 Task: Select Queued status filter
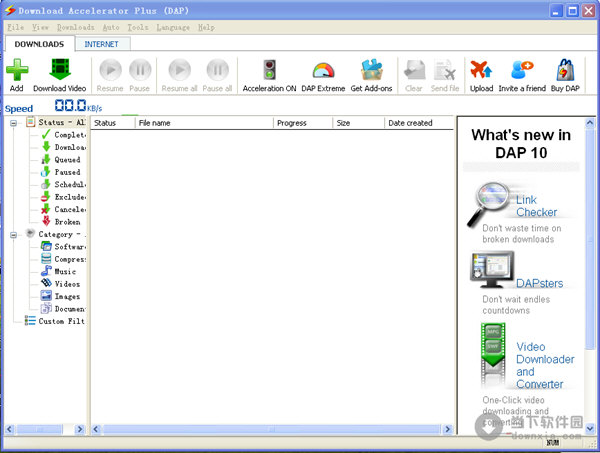[x=61, y=160]
